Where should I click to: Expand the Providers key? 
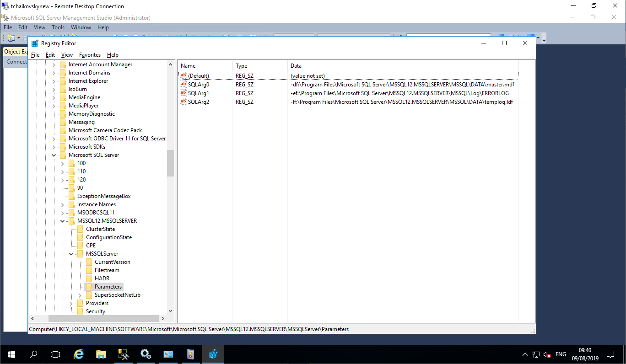point(71,303)
